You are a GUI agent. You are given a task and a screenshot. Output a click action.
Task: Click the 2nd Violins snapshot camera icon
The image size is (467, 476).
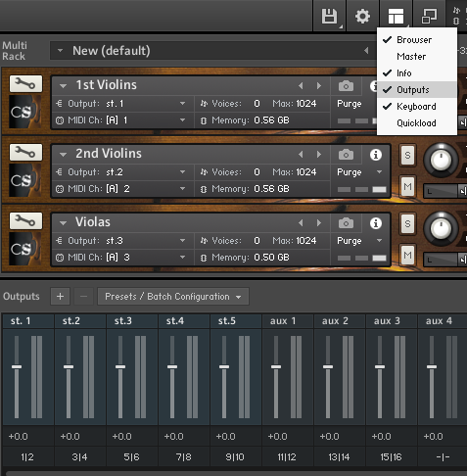pos(346,155)
